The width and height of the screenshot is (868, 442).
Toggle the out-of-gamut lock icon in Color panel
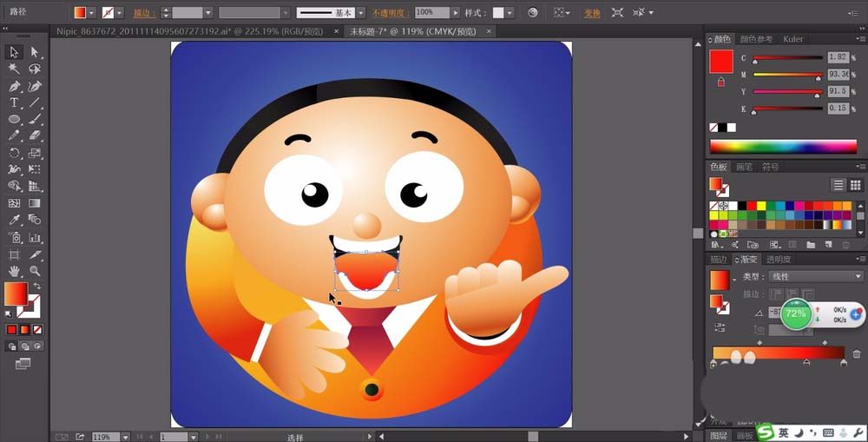click(720, 82)
